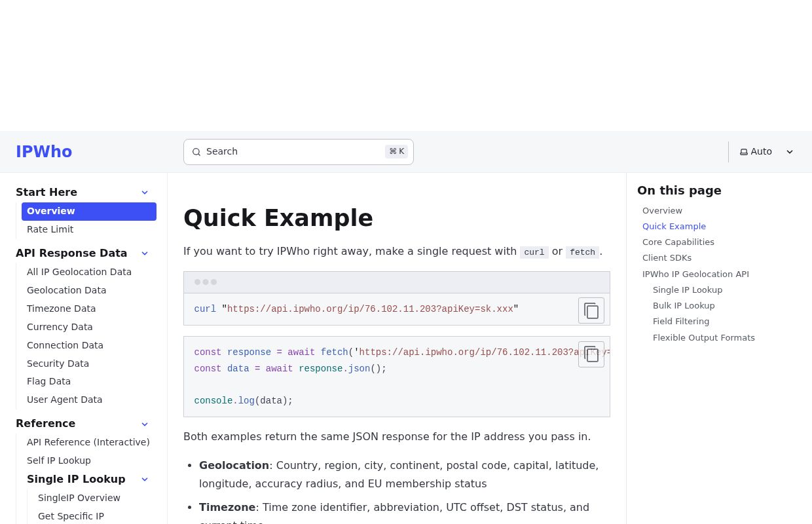Click the API Response Data title
812x524 pixels.
[71, 253]
